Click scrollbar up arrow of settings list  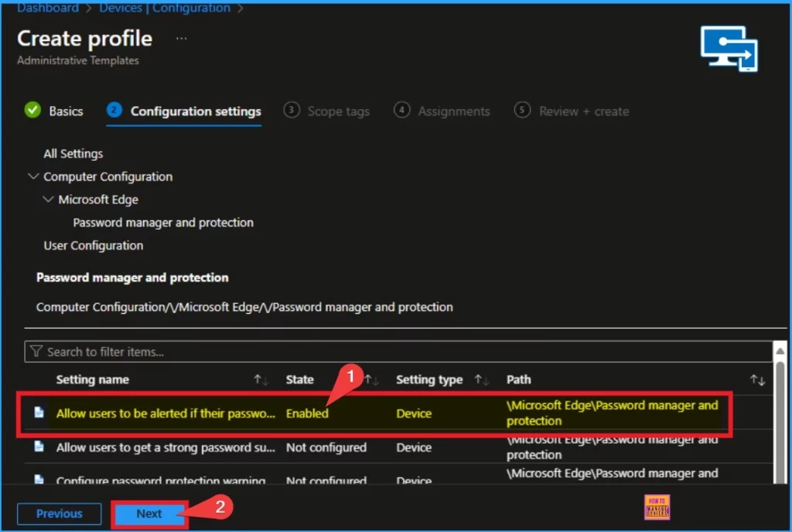780,350
